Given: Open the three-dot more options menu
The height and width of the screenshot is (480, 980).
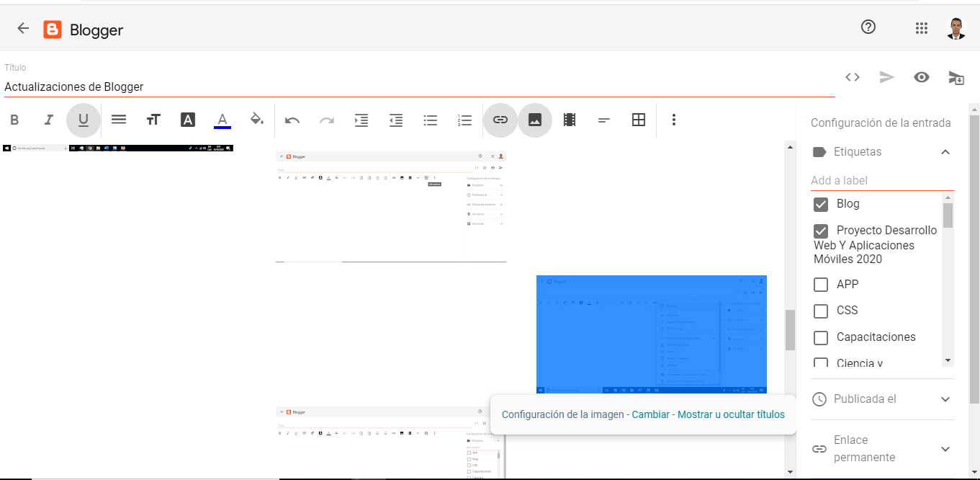Looking at the screenshot, I should click(x=674, y=120).
